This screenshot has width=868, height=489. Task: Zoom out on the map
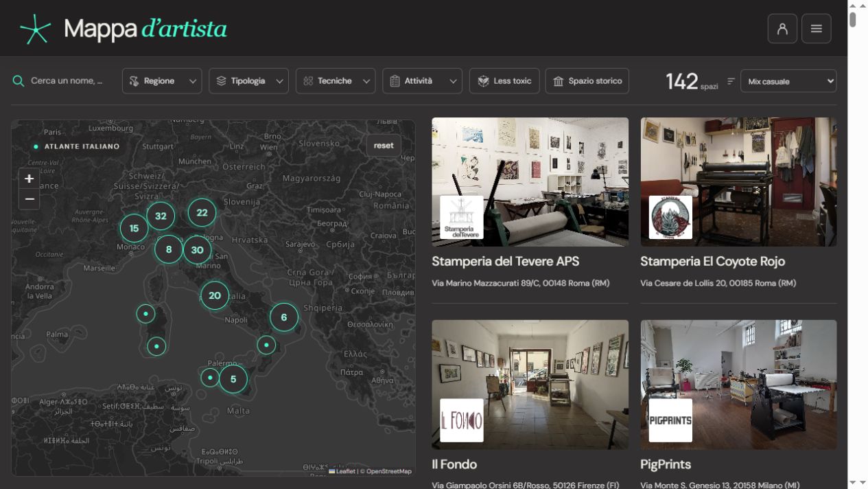pos(29,199)
